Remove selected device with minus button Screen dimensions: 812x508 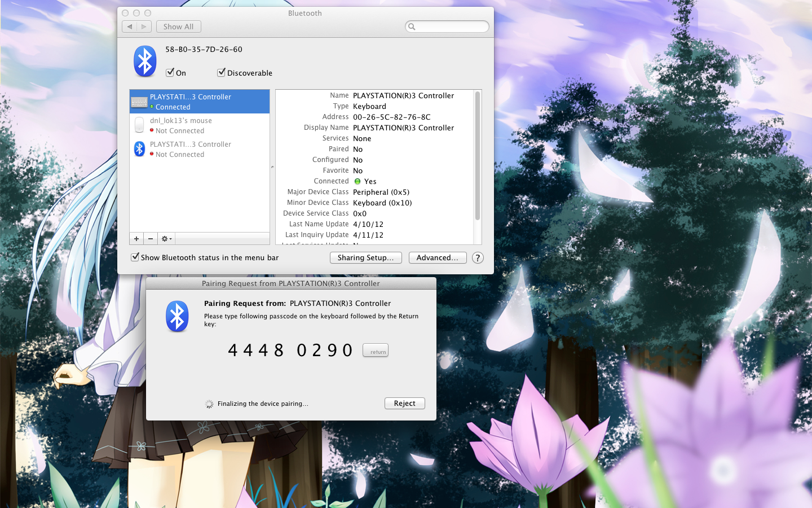[x=151, y=239]
